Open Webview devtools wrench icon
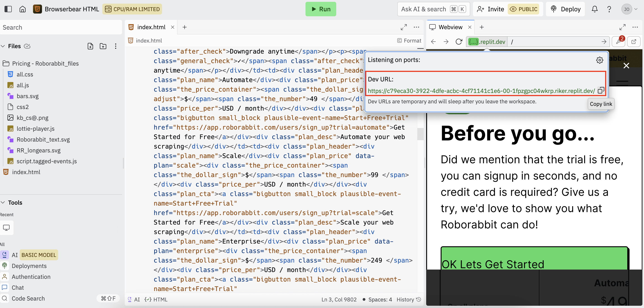Image resolution: width=644 pixels, height=308 pixels. pos(618,42)
